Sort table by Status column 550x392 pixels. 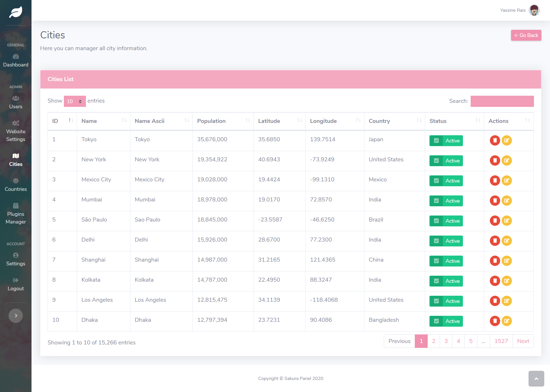point(455,121)
